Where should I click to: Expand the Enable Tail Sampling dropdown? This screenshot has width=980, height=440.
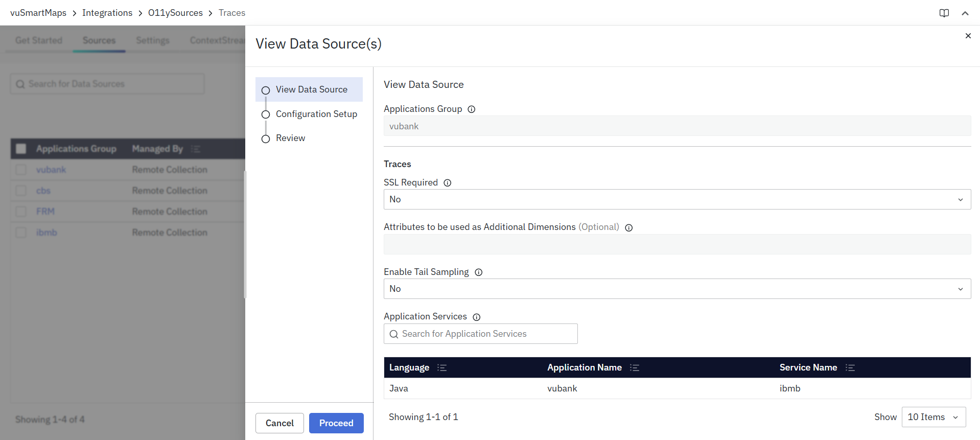677,289
